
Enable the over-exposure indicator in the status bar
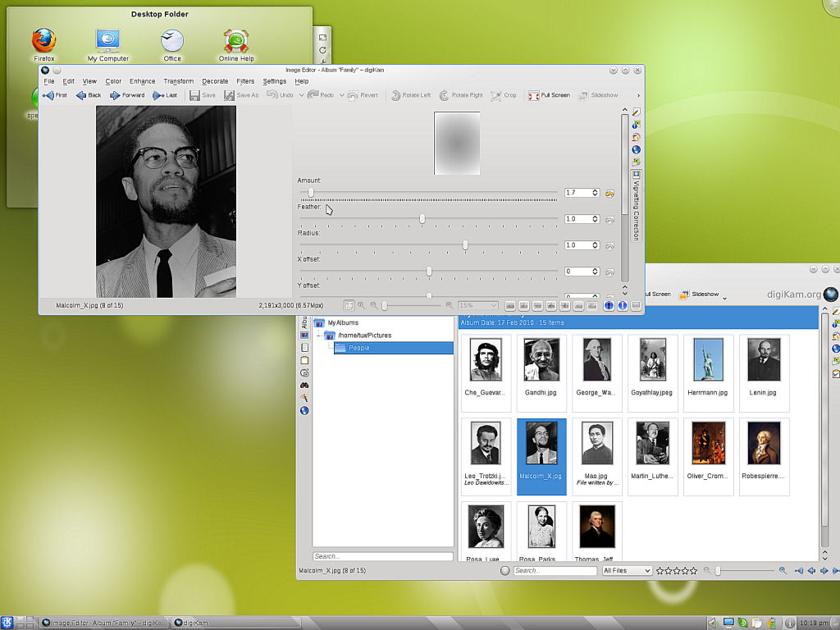(x=622, y=305)
